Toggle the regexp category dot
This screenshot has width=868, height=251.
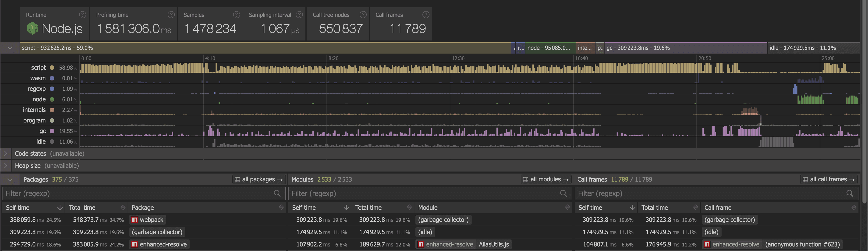(52, 89)
